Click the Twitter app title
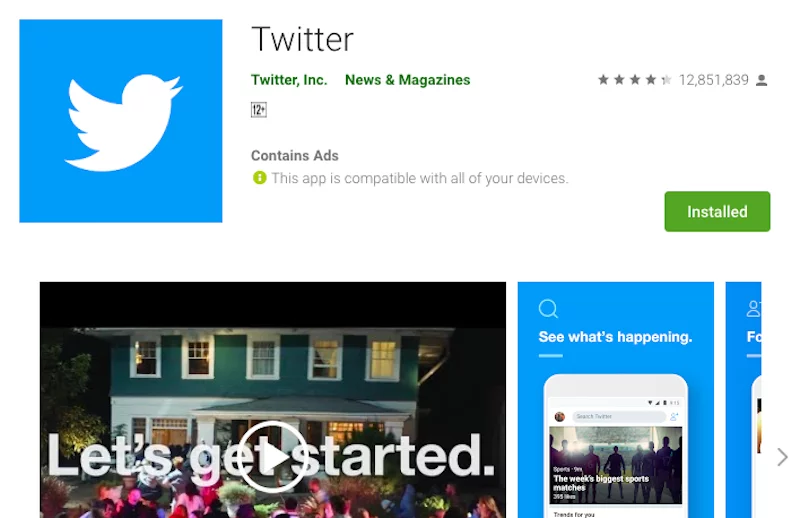Screen dimensions: 800x518 (x=303, y=39)
